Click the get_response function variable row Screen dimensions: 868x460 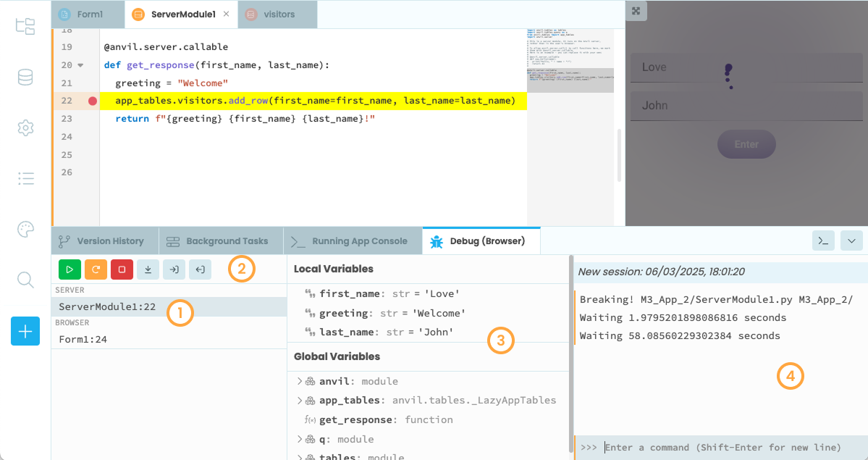[429, 419]
